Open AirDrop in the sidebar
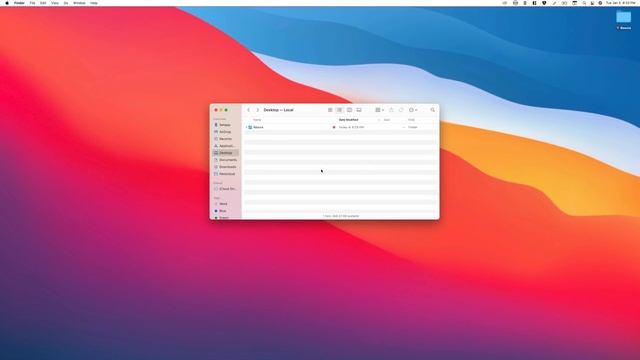 click(x=225, y=132)
